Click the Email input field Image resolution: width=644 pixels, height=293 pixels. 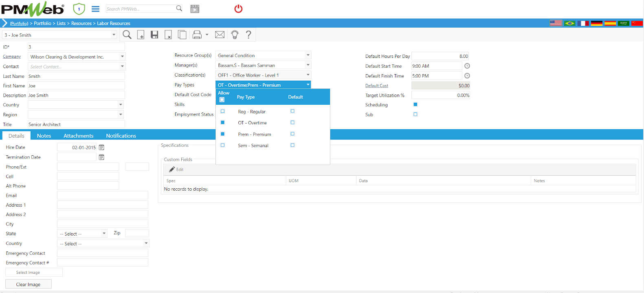pyautogui.click(x=102, y=196)
